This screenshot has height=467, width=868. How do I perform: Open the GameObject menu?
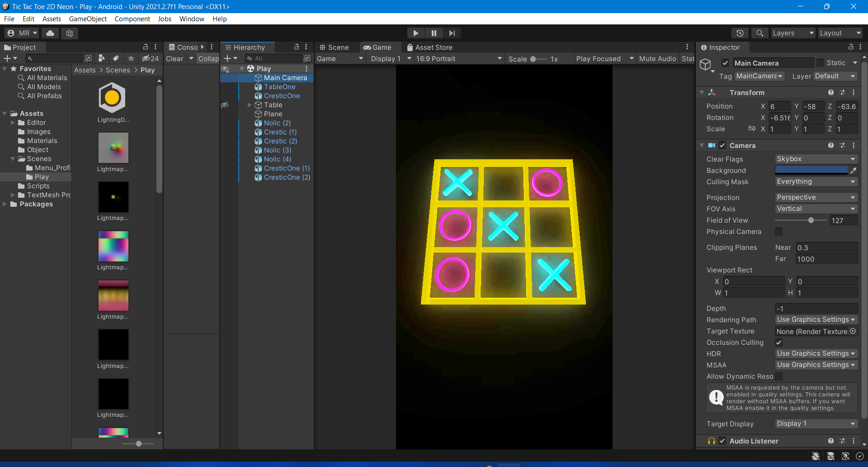click(x=88, y=19)
